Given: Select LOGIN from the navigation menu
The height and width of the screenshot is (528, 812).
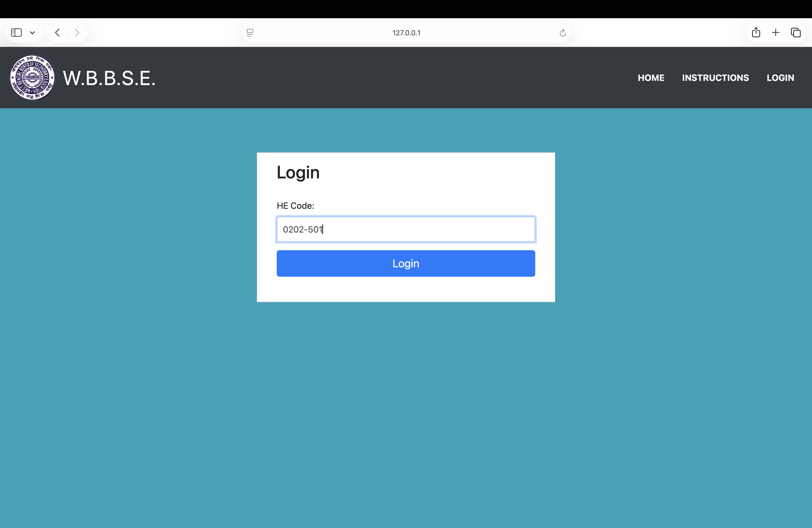Looking at the screenshot, I should coord(780,77).
